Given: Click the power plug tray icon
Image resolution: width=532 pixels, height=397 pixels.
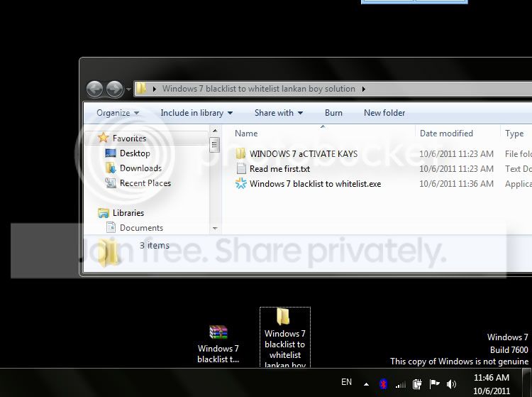Looking at the screenshot, I should pyautogui.click(x=417, y=384).
